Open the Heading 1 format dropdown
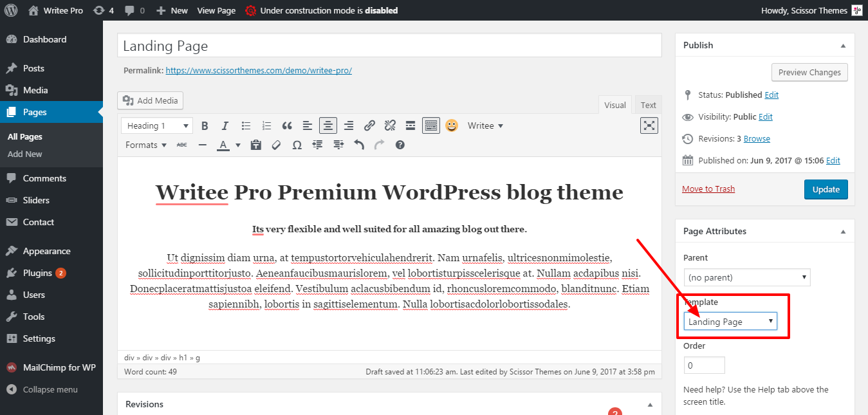The image size is (868, 415). click(x=158, y=125)
